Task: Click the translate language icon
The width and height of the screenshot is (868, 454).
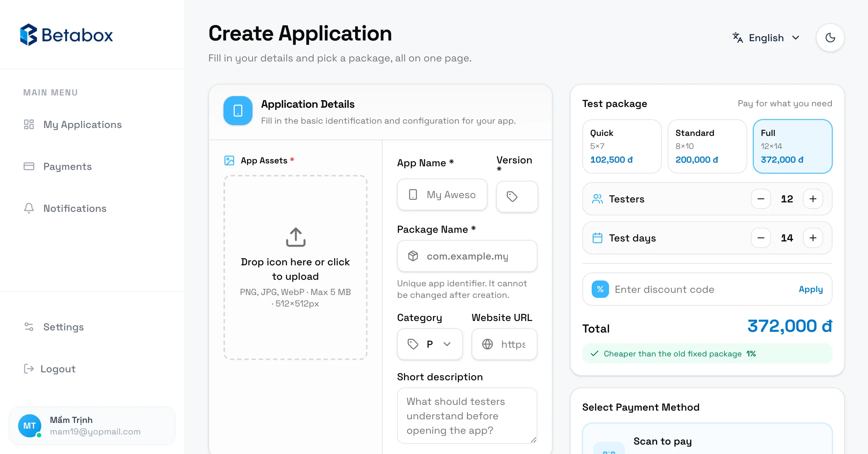Action: [x=738, y=38]
